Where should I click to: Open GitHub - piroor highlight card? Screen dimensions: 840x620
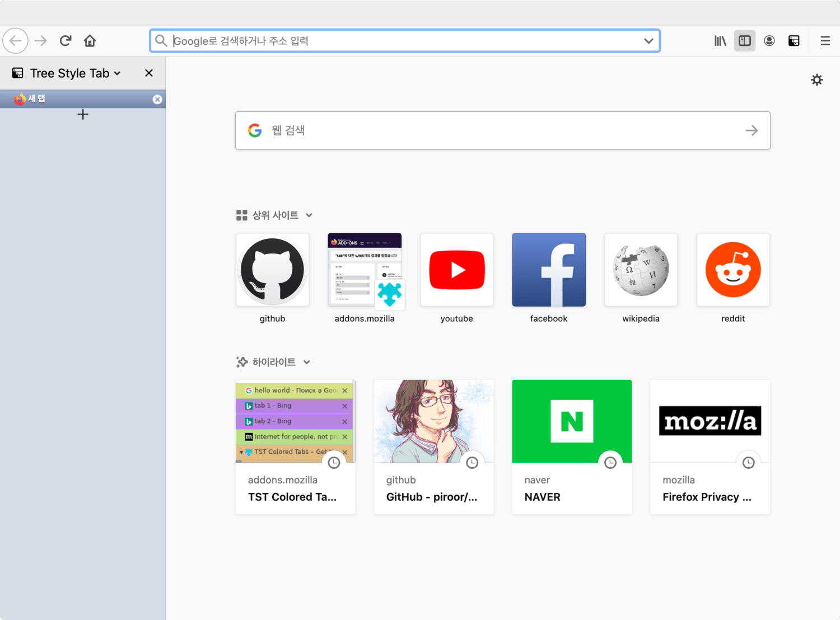434,447
